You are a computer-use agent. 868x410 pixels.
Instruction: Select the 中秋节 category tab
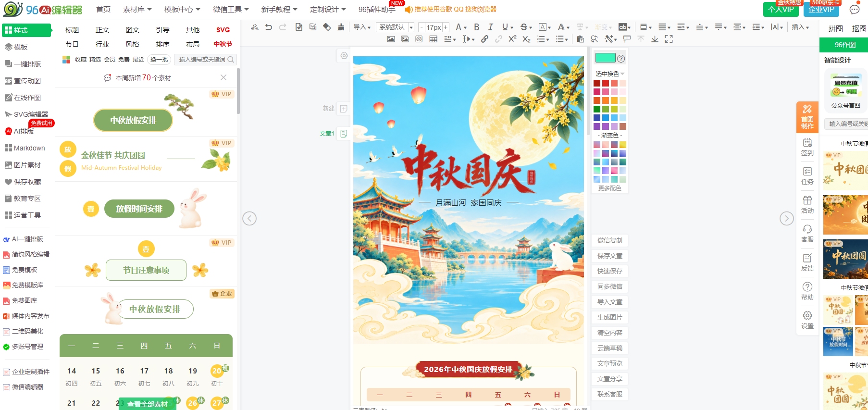click(x=223, y=44)
